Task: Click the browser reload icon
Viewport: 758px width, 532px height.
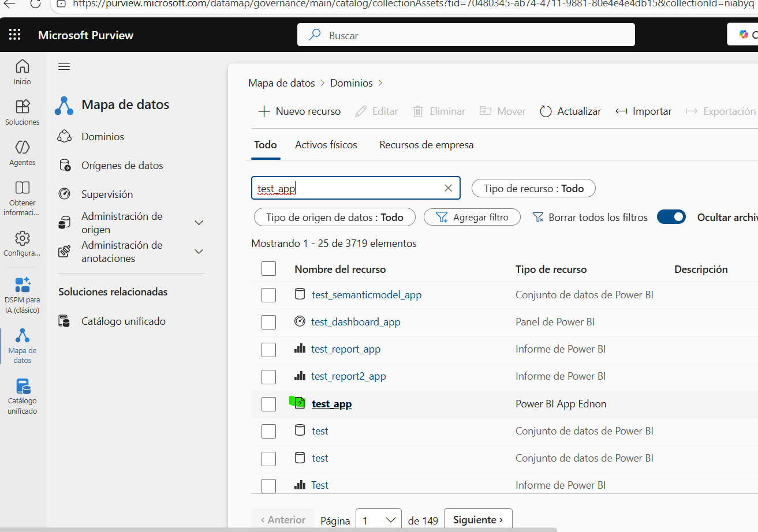Action: pos(35,3)
